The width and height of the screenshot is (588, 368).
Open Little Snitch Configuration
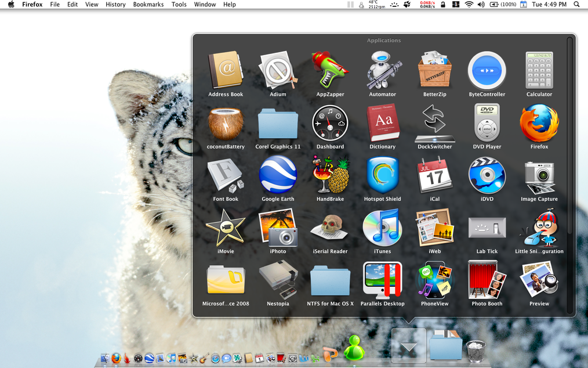pos(539,228)
